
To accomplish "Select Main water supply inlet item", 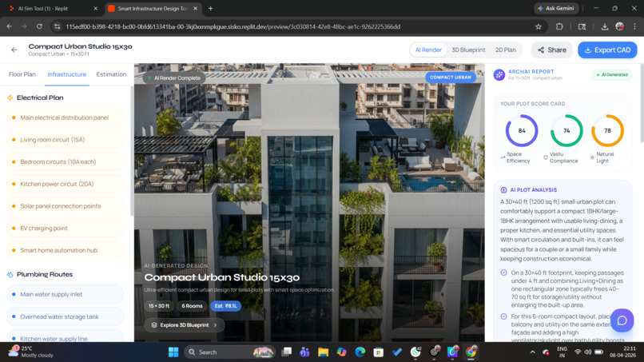I will (x=65, y=294).
